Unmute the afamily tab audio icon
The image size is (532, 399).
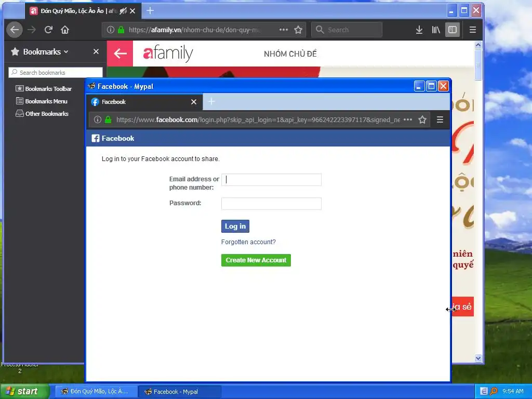click(x=123, y=11)
